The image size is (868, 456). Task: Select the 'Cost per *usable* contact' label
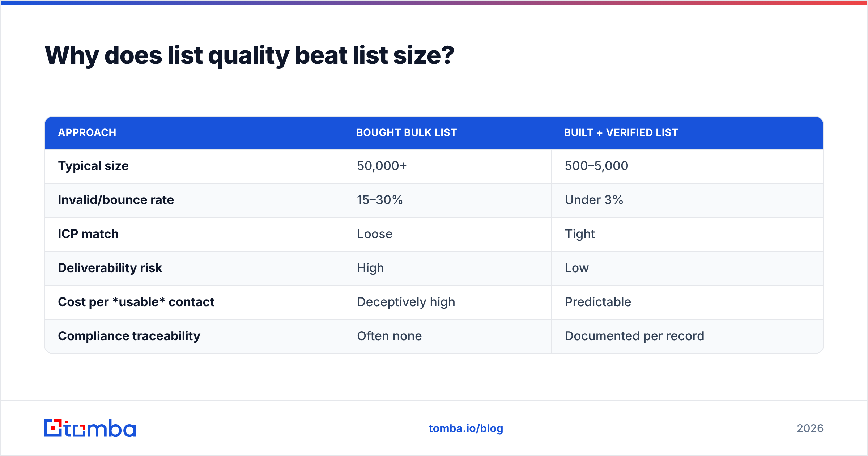click(136, 302)
